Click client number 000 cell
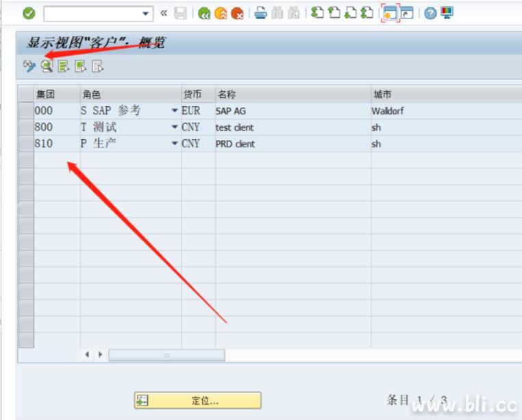522x420 pixels. [x=57, y=110]
